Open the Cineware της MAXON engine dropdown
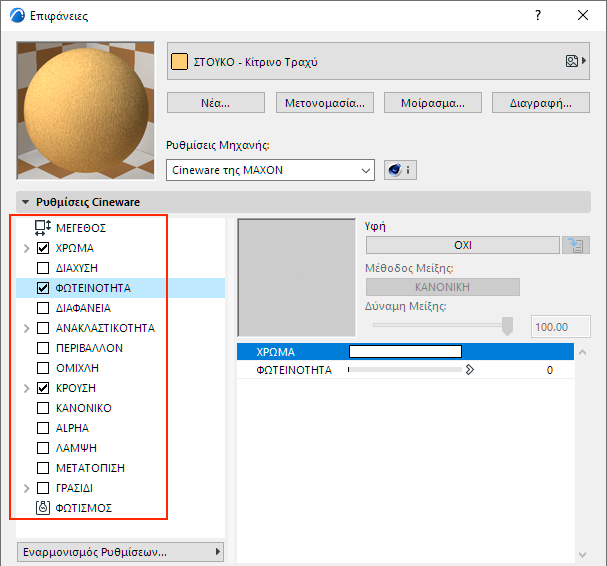The width and height of the screenshot is (607, 566). 270,170
